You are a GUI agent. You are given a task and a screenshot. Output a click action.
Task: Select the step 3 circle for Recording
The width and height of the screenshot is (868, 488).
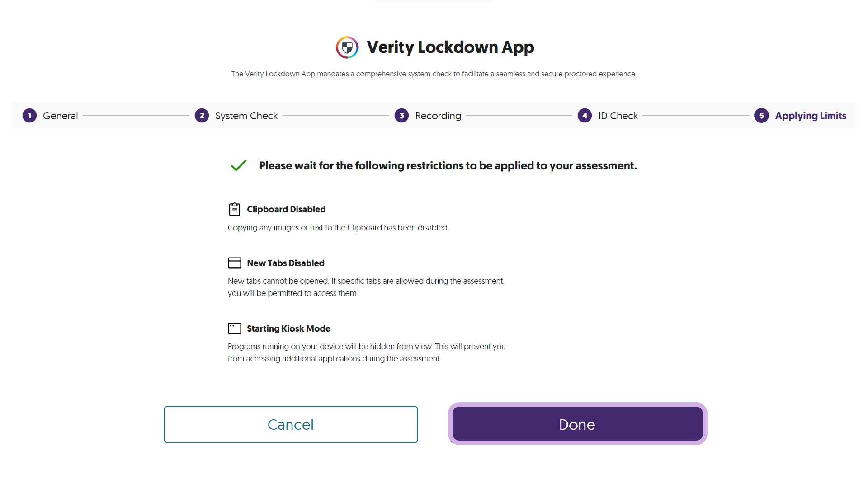401,116
